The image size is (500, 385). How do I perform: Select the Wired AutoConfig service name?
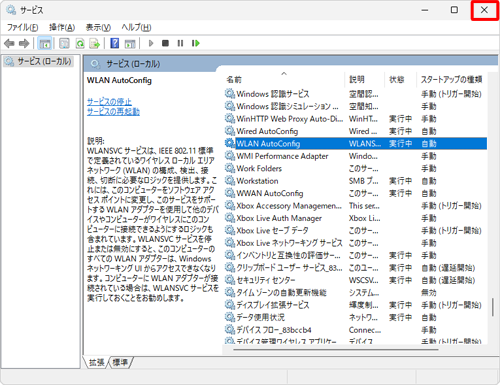267,131
